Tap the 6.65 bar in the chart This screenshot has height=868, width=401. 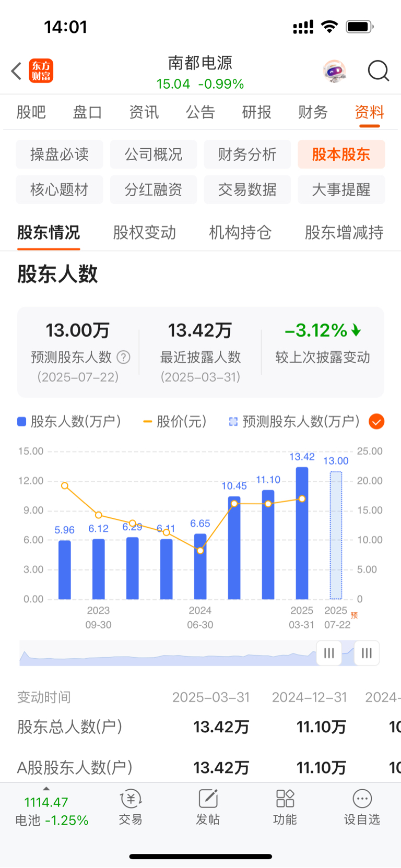[x=200, y=566]
